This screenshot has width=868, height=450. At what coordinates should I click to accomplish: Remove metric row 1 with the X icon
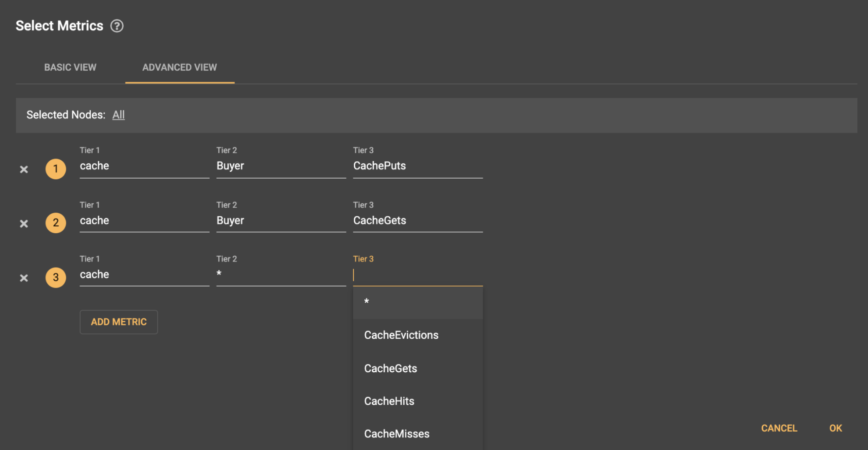click(x=24, y=169)
